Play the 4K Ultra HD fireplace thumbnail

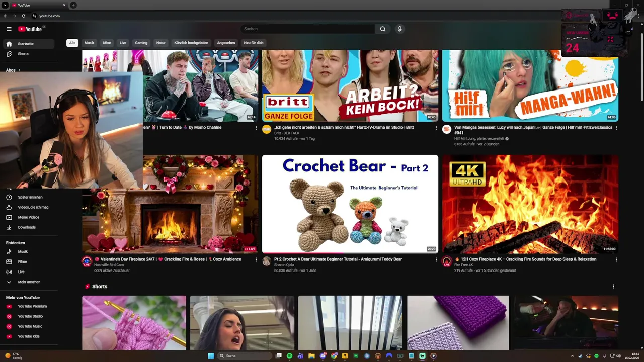pyautogui.click(x=530, y=204)
